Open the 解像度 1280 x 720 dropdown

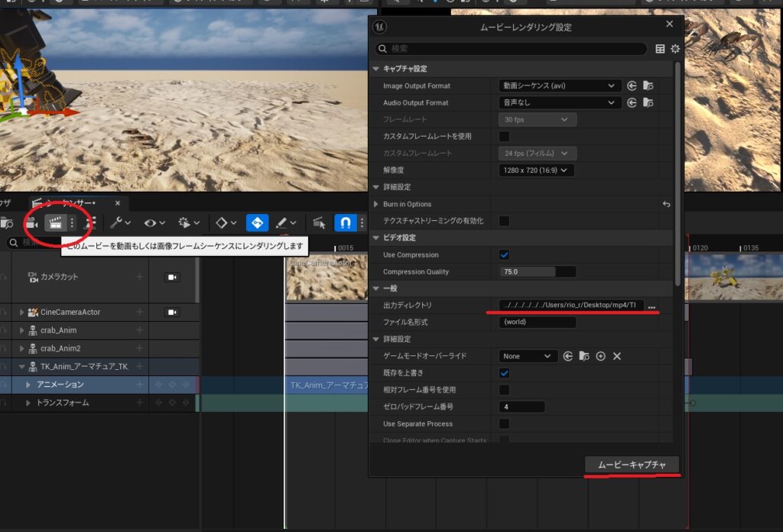pos(536,170)
